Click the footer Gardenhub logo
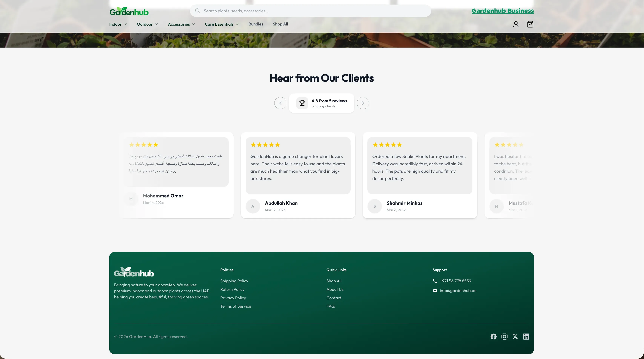 134,272
